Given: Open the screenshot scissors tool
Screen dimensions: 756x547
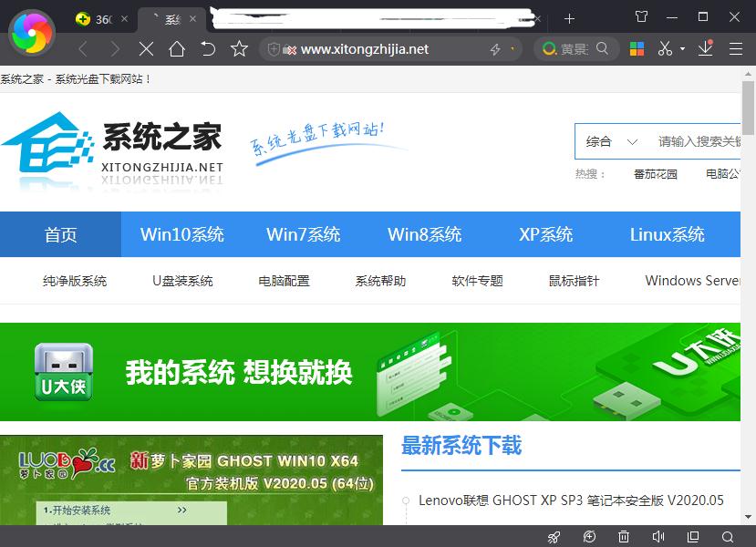Looking at the screenshot, I should pyautogui.click(x=665, y=48).
